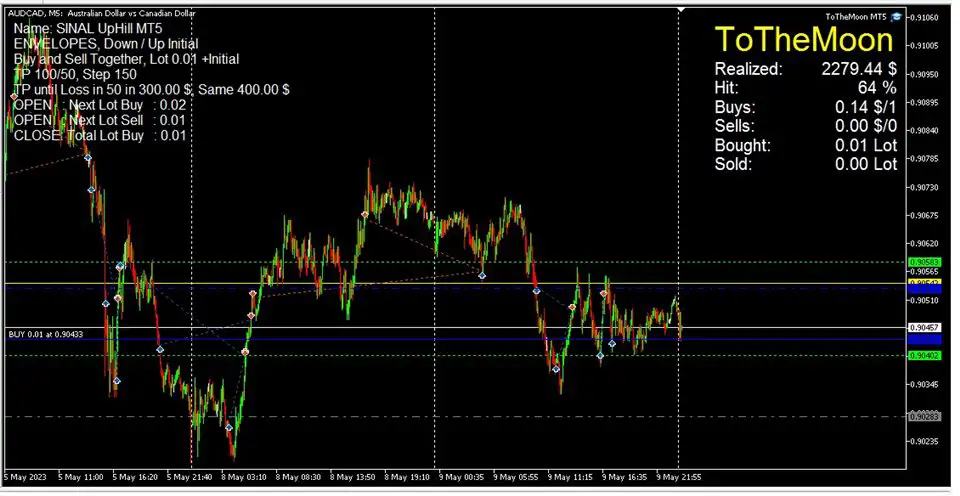
Task: Click the 8 May 03:10 time axis label
Action: coord(242,477)
